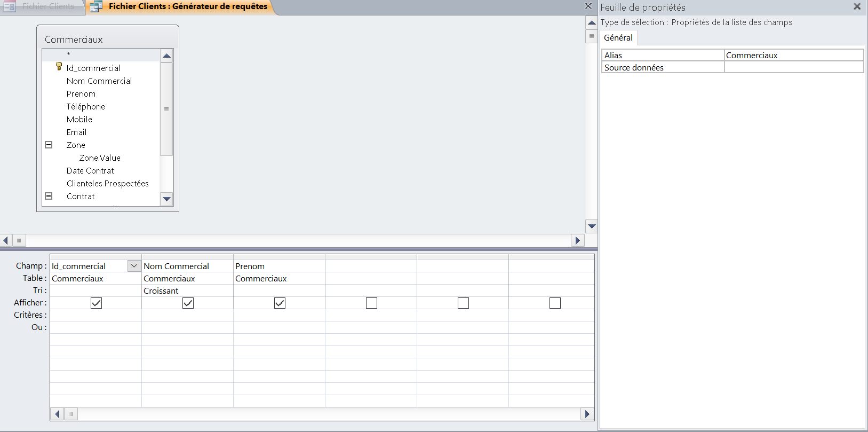Click the design pane scroll up arrow
Viewport: 868px width, 432px height.
[592, 22]
